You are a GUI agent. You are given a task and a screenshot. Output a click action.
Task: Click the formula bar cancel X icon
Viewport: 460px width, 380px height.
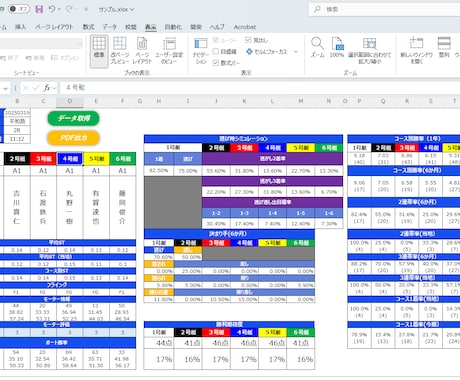tap(25, 88)
